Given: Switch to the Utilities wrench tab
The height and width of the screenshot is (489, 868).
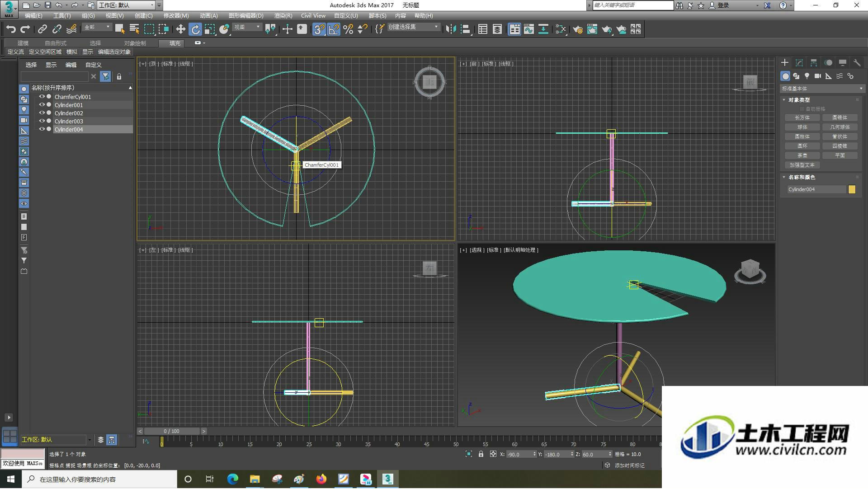Looking at the screenshot, I should coord(857,63).
